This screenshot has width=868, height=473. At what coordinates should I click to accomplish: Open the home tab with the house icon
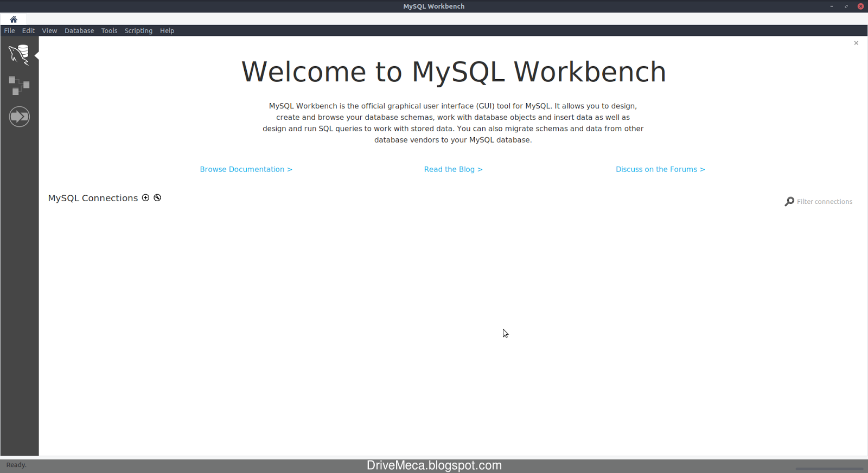pyautogui.click(x=14, y=19)
